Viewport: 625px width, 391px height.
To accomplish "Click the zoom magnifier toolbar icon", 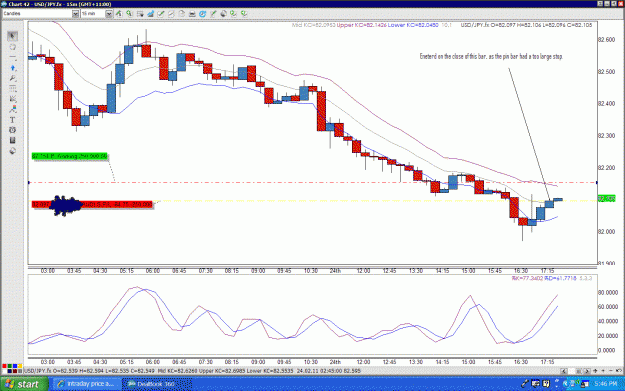I will click(x=129, y=14).
